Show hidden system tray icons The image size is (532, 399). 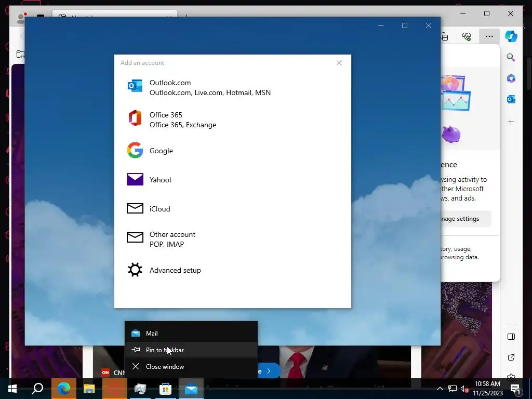440,389
